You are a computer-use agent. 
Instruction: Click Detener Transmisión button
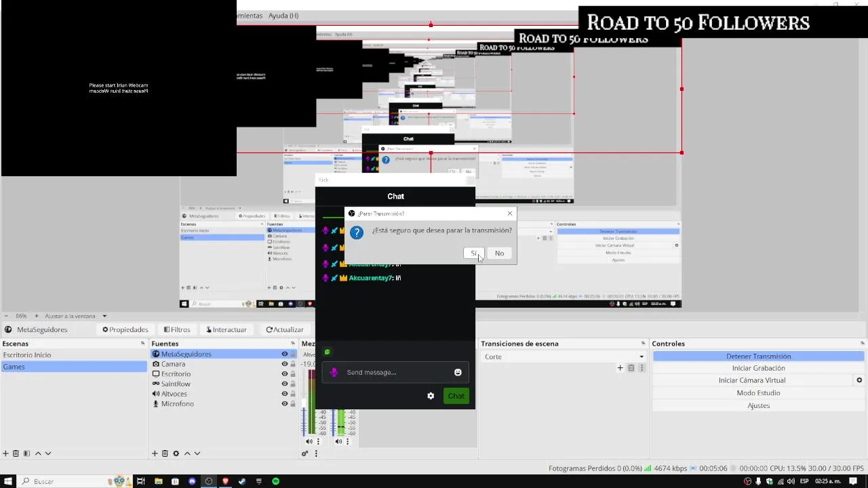coord(758,356)
